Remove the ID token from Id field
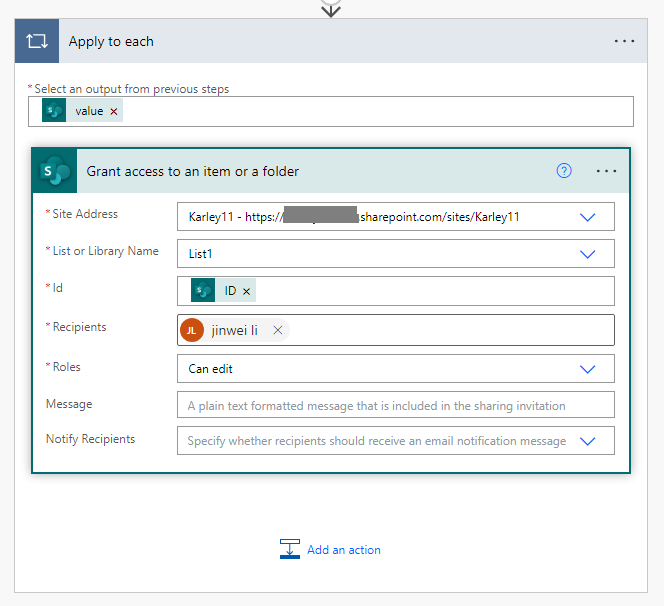This screenshot has height=606, width=664. pyautogui.click(x=246, y=291)
